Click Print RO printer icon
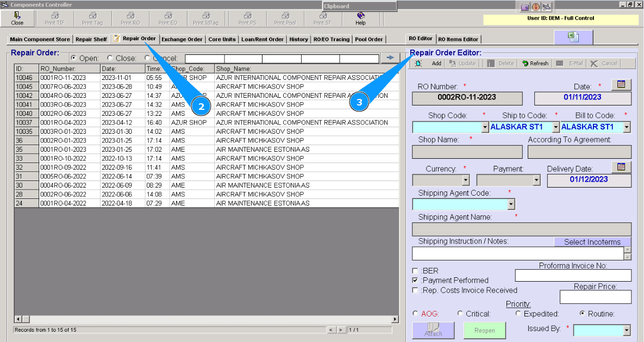 (130, 16)
